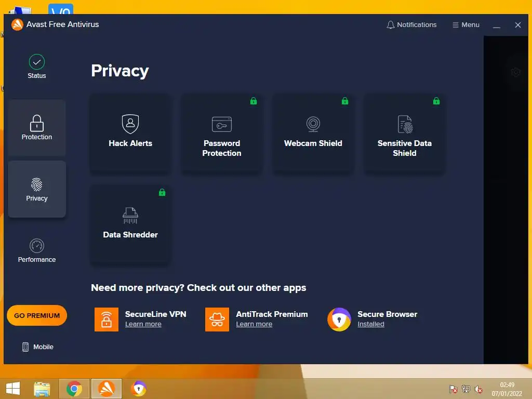Open the Status section in sidebar
The height and width of the screenshot is (399, 532).
[x=37, y=67]
